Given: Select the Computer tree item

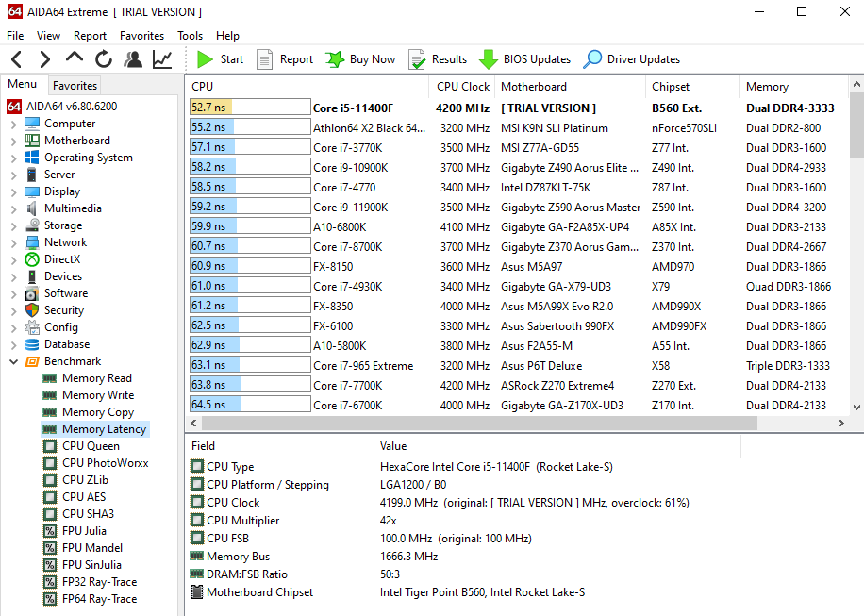Looking at the screenshot, I should click(70, 124).
